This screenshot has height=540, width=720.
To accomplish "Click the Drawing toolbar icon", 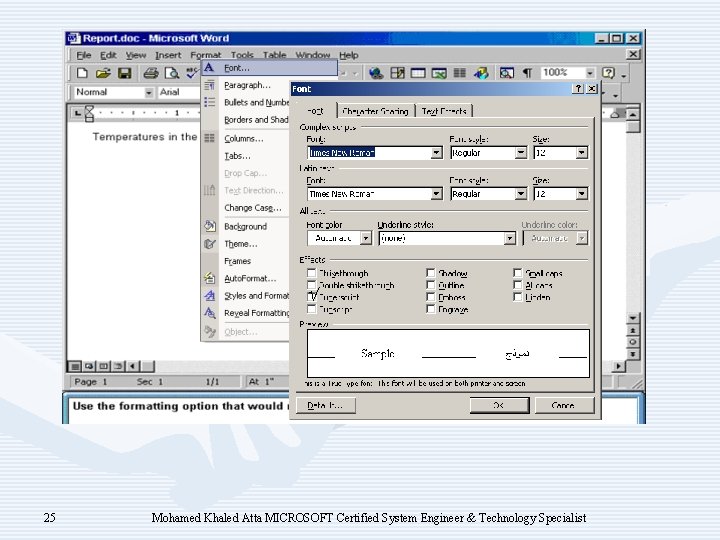I will coord(481,73).
